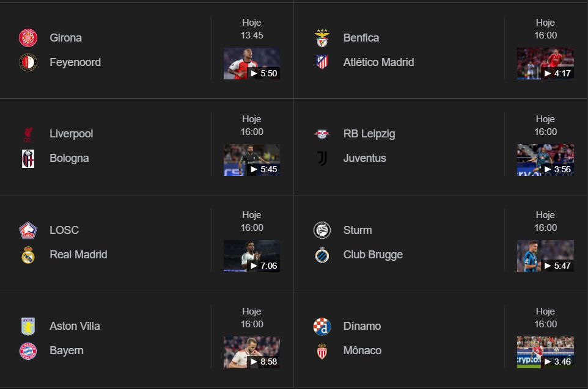This screenshot has width=588, height=389.
Task: Play the 7:06 LOSC Real Madrid video
Action: [252, 256]
